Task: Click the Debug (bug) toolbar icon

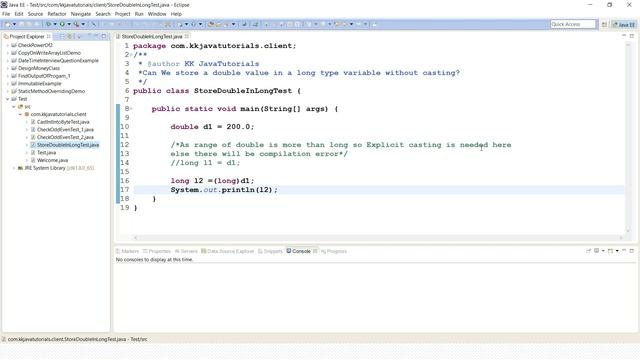Action: [x=48, y=24]
